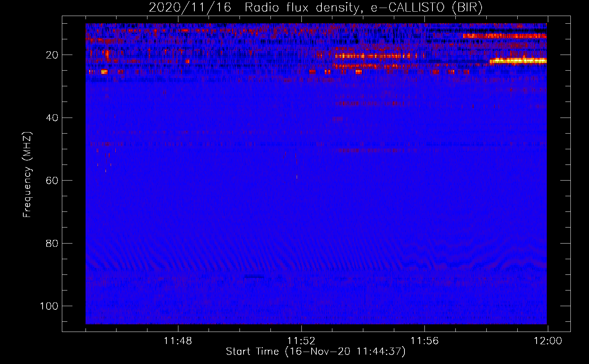Choose the 80 frequency tick label
This screenshot has height=364, width=589.
pos(52,243)
